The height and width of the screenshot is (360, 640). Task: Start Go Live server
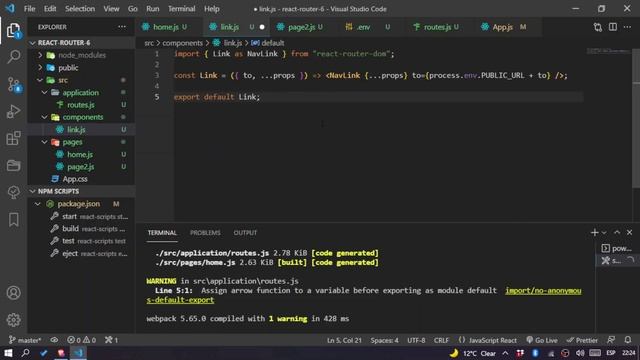pyautogui.click(x=542, y=340)
